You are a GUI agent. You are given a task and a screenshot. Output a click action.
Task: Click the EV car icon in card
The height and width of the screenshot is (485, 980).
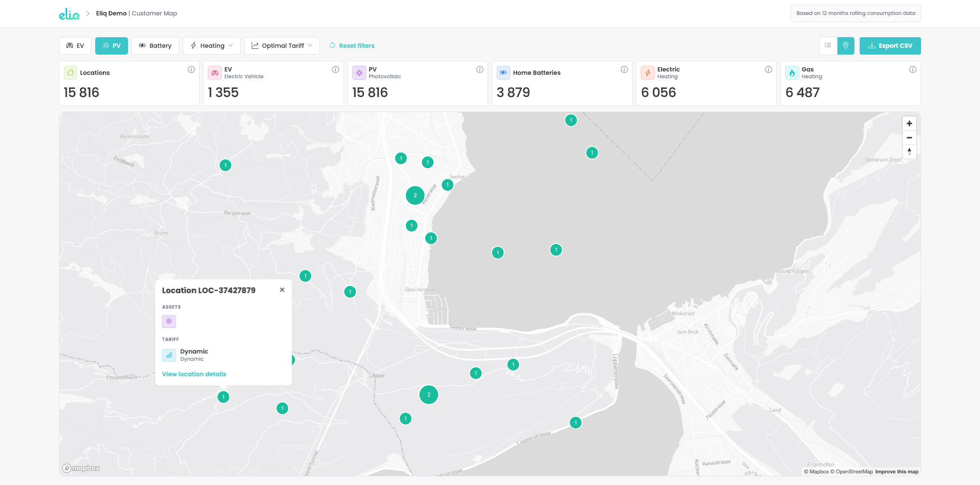pyautogui.click(x=215, y=72)
